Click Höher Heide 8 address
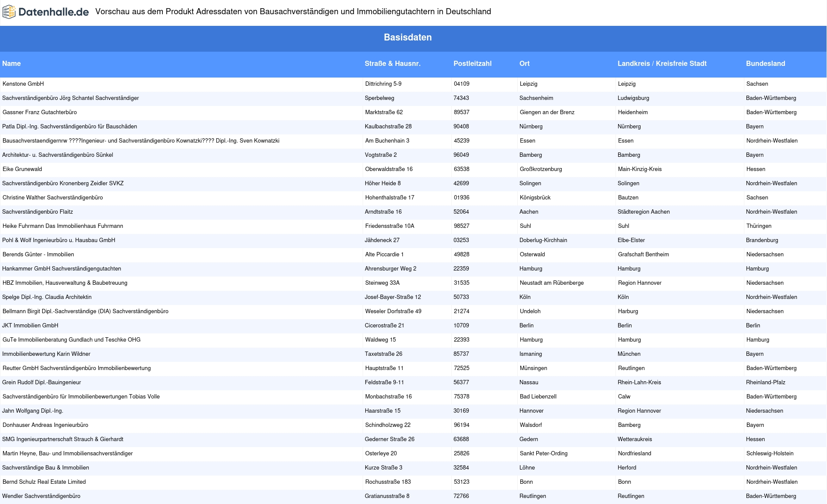Screen dimensions: 827x504 (382, 183)
